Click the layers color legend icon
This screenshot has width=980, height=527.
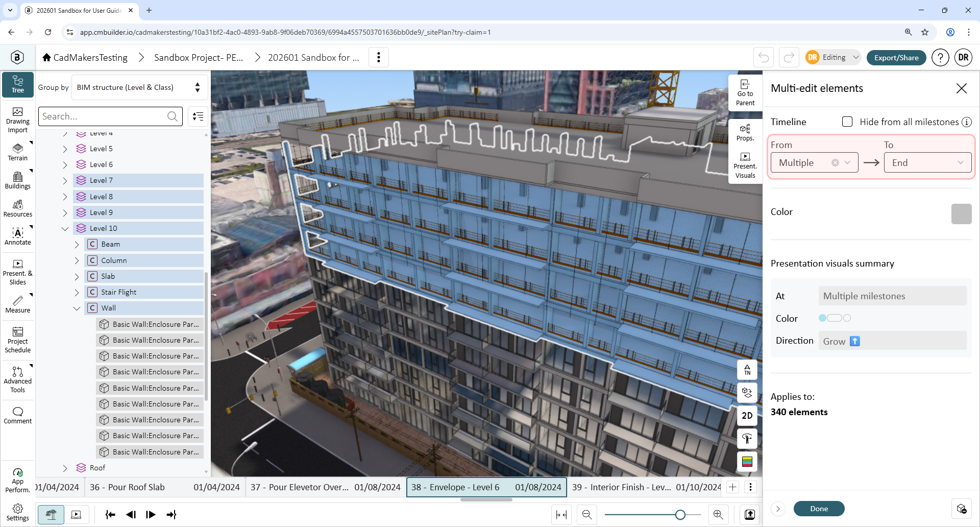point(747,462)
